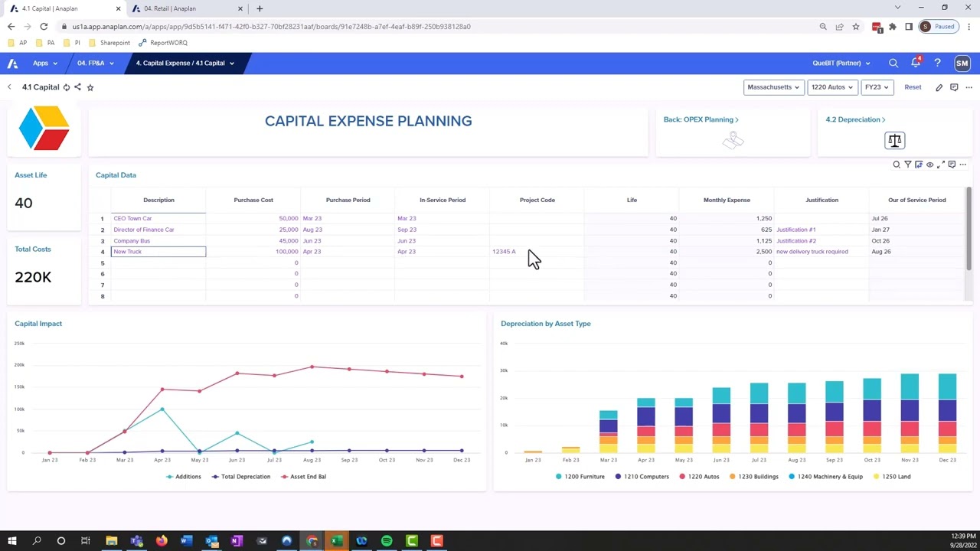This screenshot has width=980, height=551.
Task: Click the image under Back: OPEX Planning
Action: tap(733, 140)
